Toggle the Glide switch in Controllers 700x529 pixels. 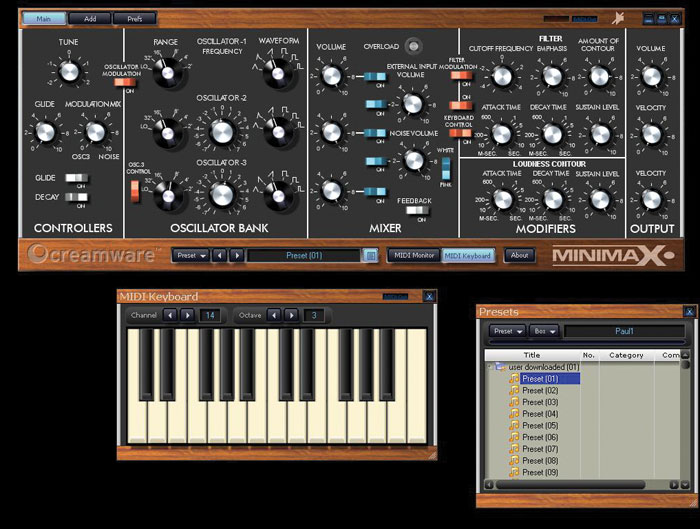(x=76, y=178)
